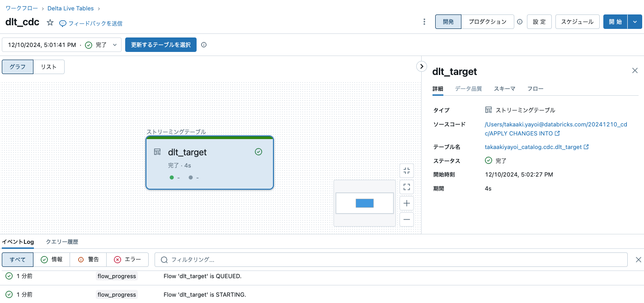
Task: Click the status icon of the STARTING log row
Action: pos(9,294)
